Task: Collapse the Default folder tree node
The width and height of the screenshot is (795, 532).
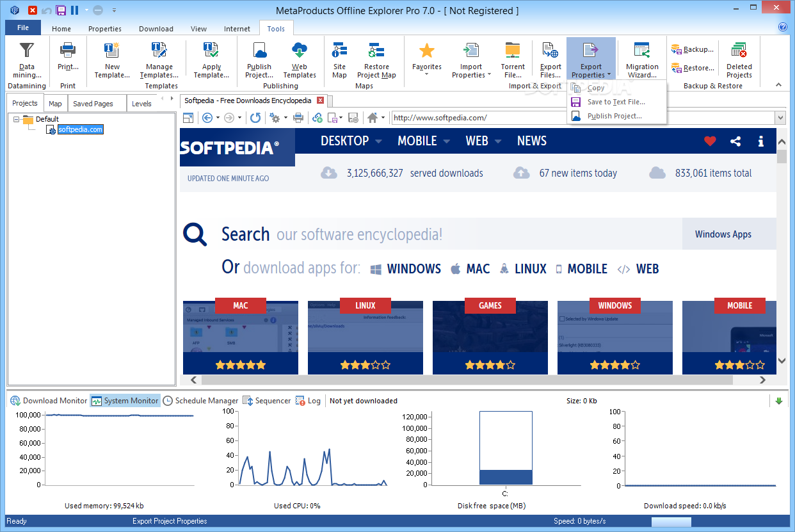Action: point(17,119)
